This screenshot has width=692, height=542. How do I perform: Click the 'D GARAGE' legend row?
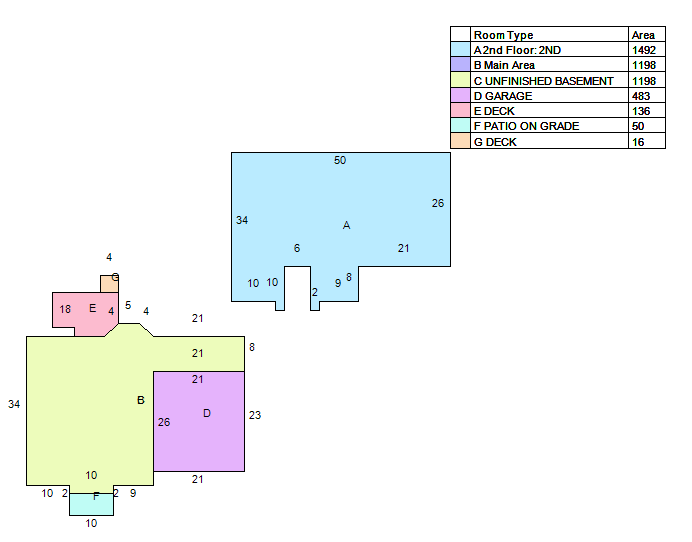coord(558,95)
